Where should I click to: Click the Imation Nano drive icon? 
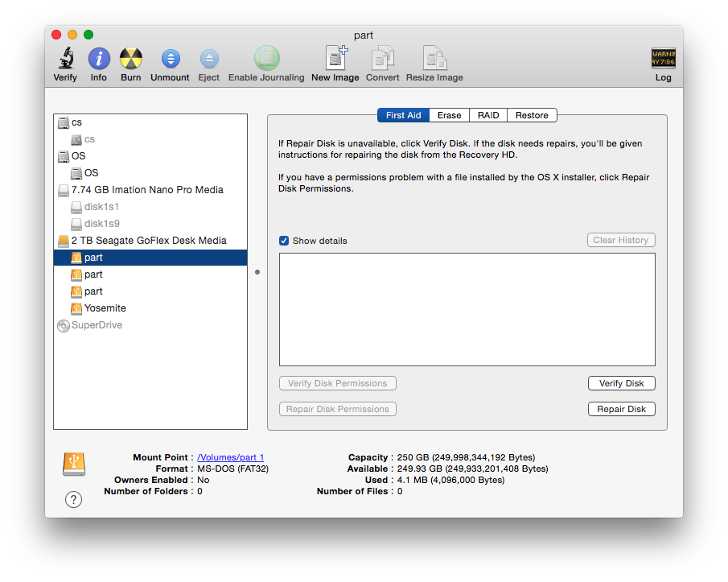pyautogui.click(x=63, y=191)
